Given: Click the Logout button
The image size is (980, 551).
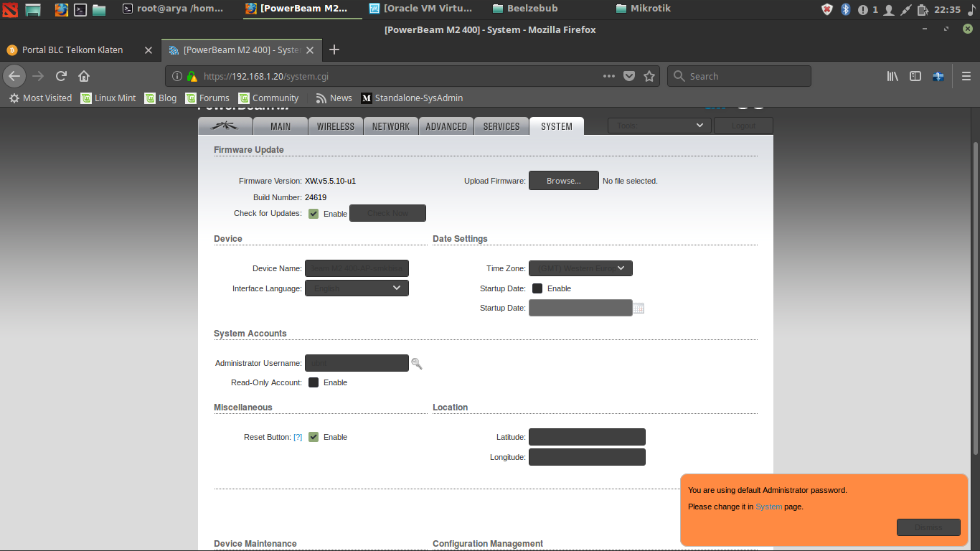Looking at the screenshot, I should click(x=743, y=126).
